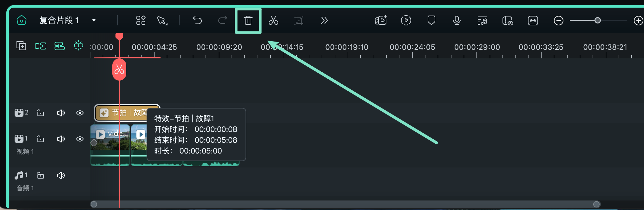644x210 pixels.
Task: Click the 00:00:04:25 ruler timestamp
Action: pyautogui.click(x=154, y=47)
